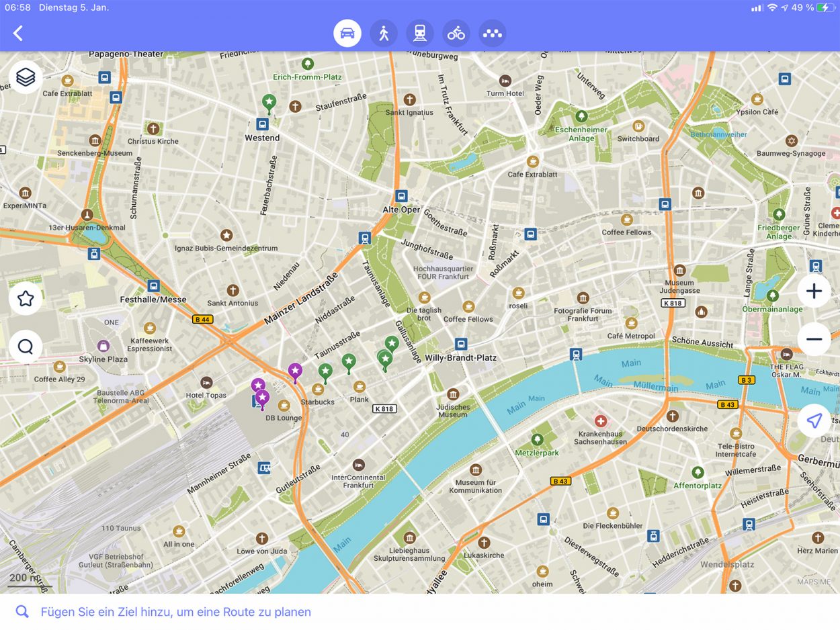Tap the Lukaskirche church icon

coord(484,543)
